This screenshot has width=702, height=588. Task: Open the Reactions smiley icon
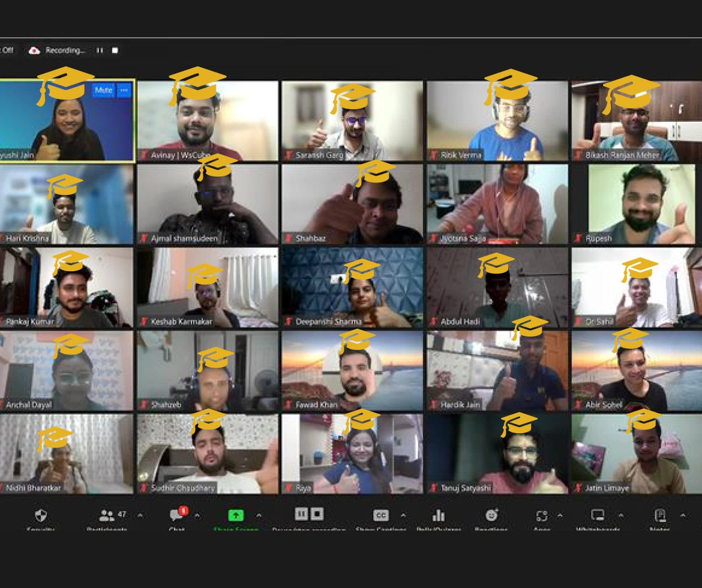[491, 515]
